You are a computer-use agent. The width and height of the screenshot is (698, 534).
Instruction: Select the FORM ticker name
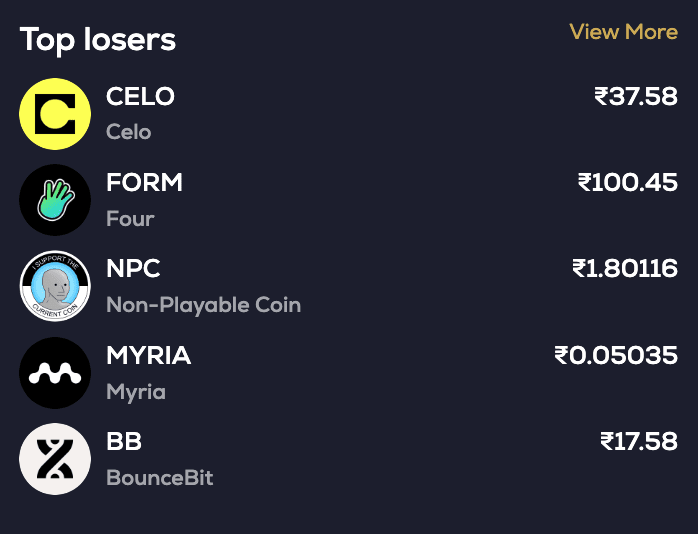pos(144,183)
